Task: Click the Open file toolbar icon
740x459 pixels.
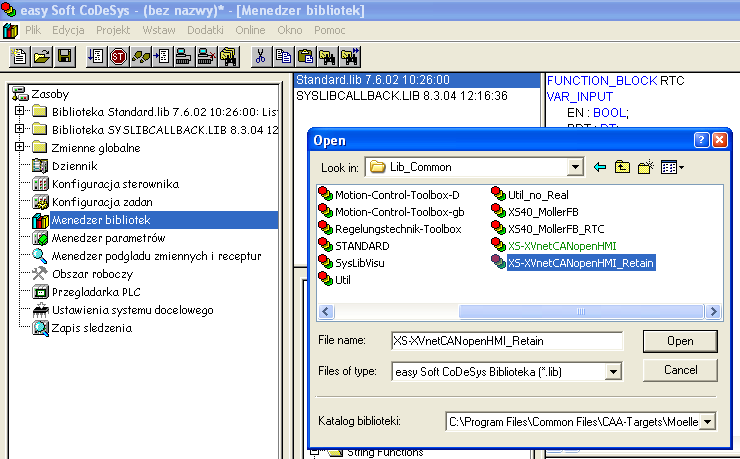Action: pyautogui.click(x=42, y=57)
